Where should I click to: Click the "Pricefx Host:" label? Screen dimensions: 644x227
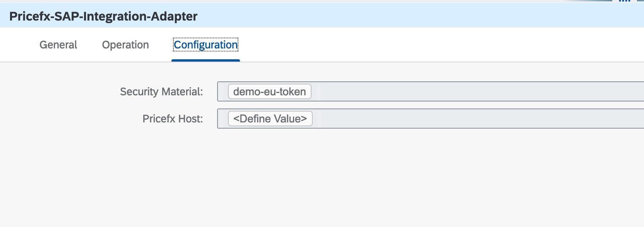click(173, 119)
